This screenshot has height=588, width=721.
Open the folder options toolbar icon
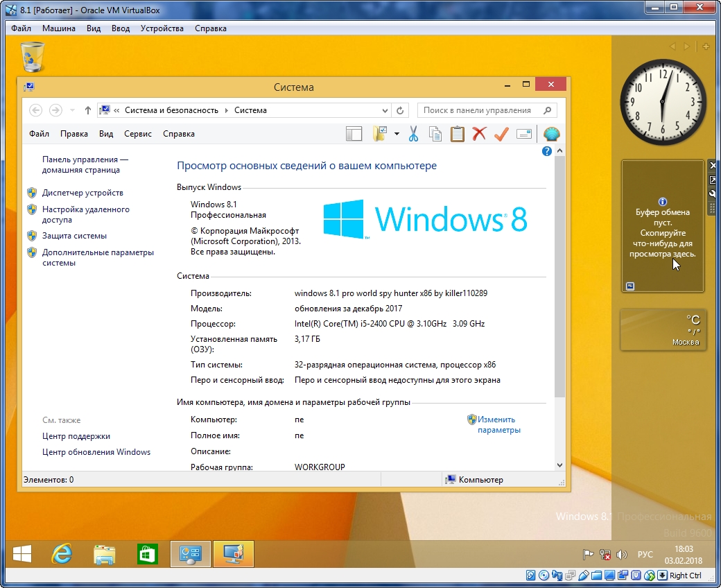(x=380, y=134)
